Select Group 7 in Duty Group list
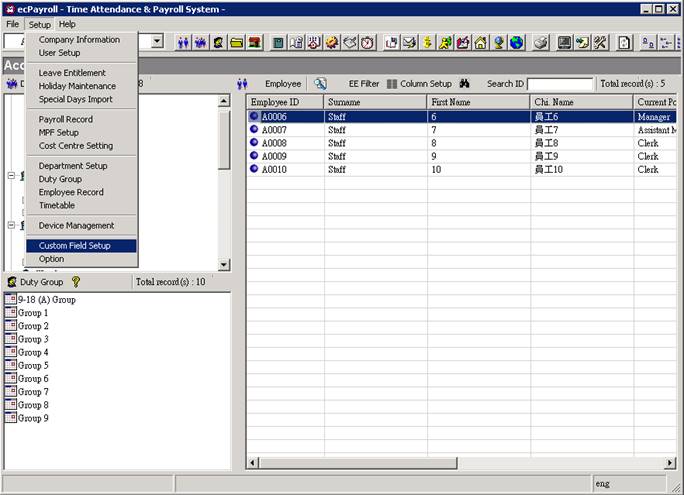This screenshot has width=684, height=495. click(27, 392)
